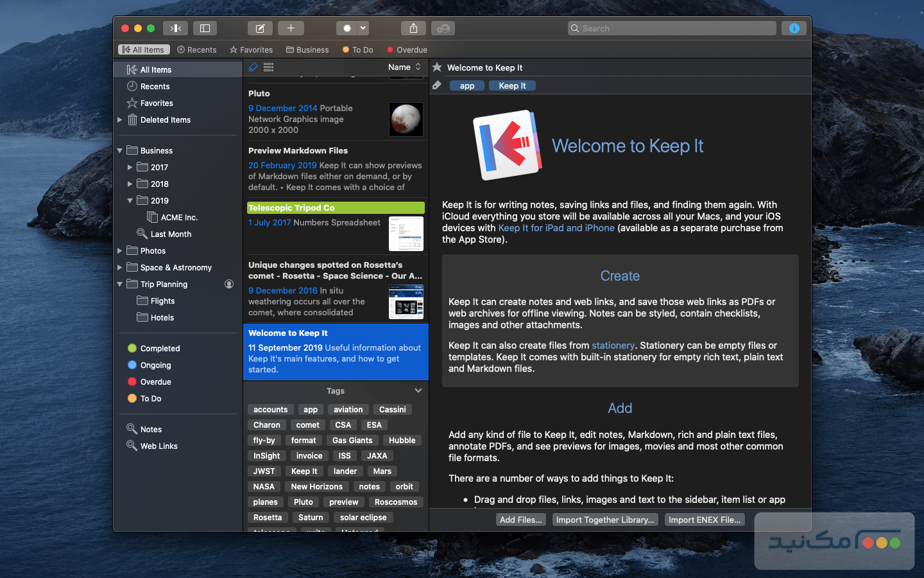
Task: Toggle the favorite star for Welcome note
Action: tap(437, 67)
